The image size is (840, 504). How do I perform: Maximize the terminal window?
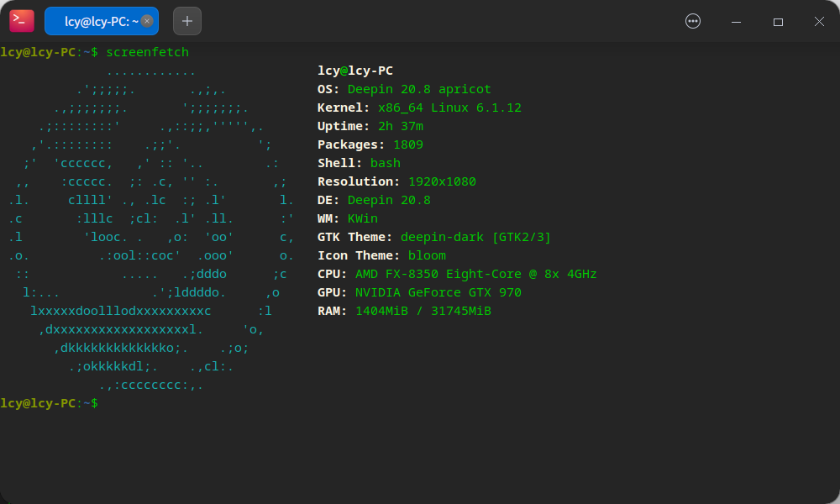(x=778, y=22)
